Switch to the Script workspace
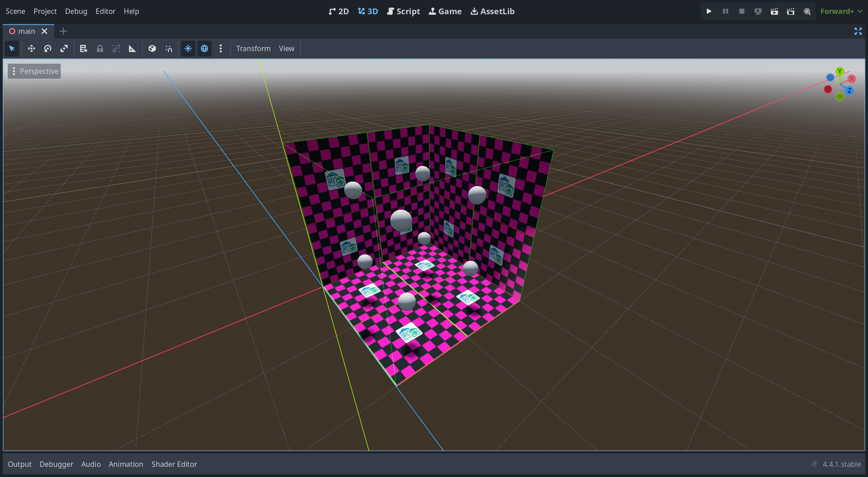Image resolution: width=868 pixels, height=477 pixels. point(403,11)
